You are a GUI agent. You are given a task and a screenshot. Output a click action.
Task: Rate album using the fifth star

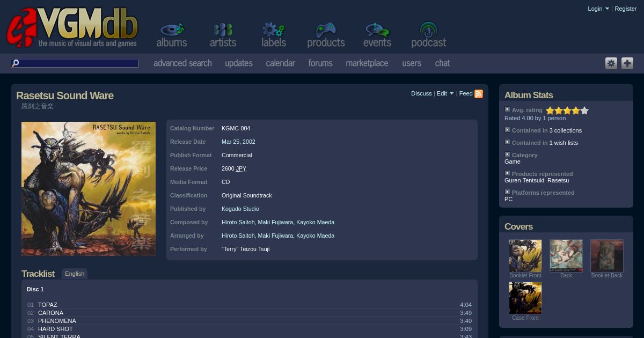click(x=584, y=111)
